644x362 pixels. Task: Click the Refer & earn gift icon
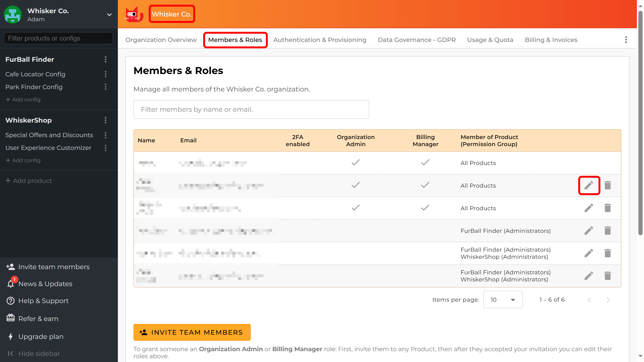click(10, 318)
